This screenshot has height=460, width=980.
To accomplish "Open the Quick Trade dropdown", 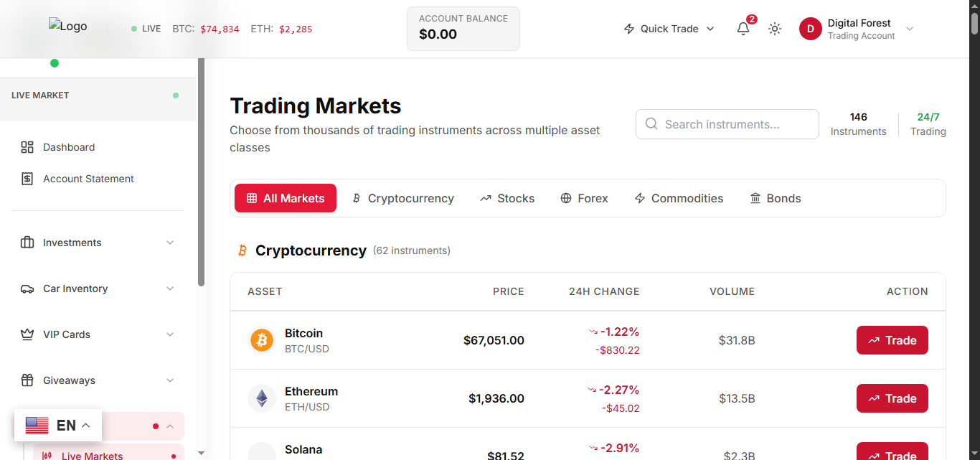I will [x=669, y=29].
